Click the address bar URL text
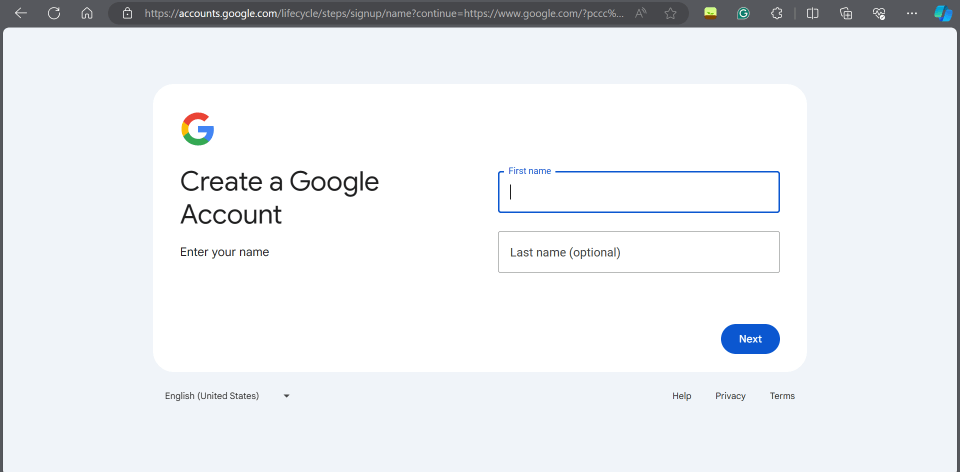This screenshot has width=960, height=472. click(x=384, y=13)
